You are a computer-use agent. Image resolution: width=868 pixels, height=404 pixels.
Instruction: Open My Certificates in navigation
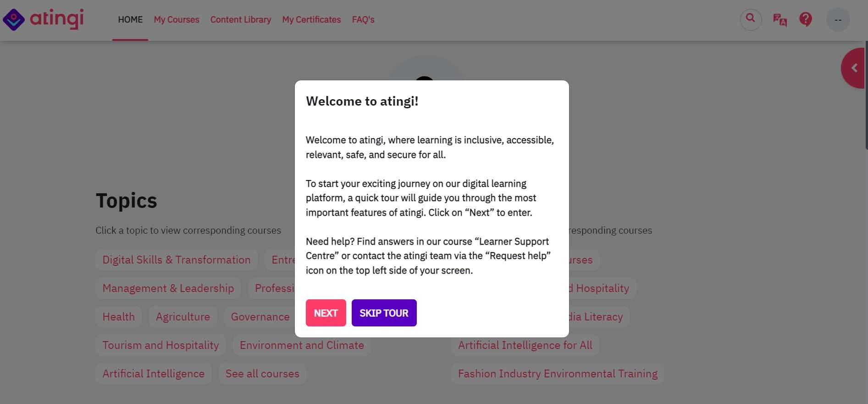coord(311,20)
